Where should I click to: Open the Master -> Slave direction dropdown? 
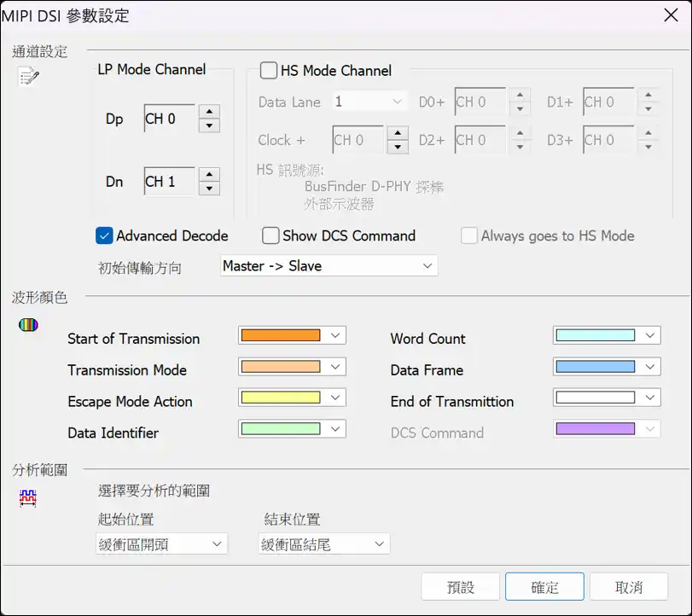(x=329, y=266)
